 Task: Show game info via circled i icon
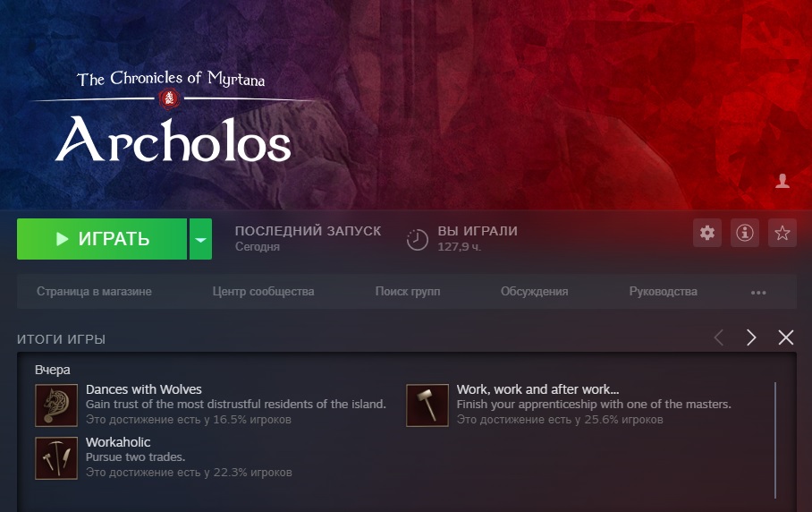pos(745,233)
